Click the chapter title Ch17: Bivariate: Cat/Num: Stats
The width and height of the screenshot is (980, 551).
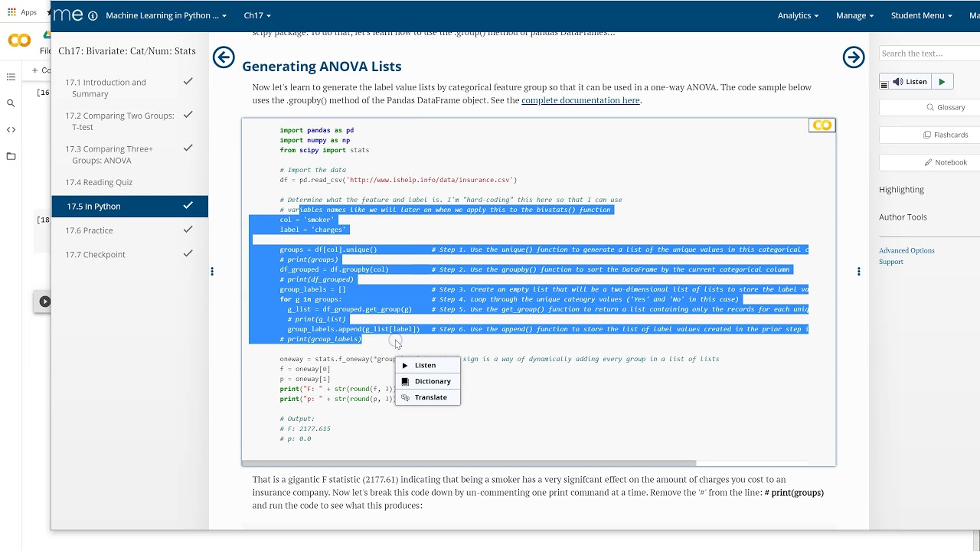[127, 51]
